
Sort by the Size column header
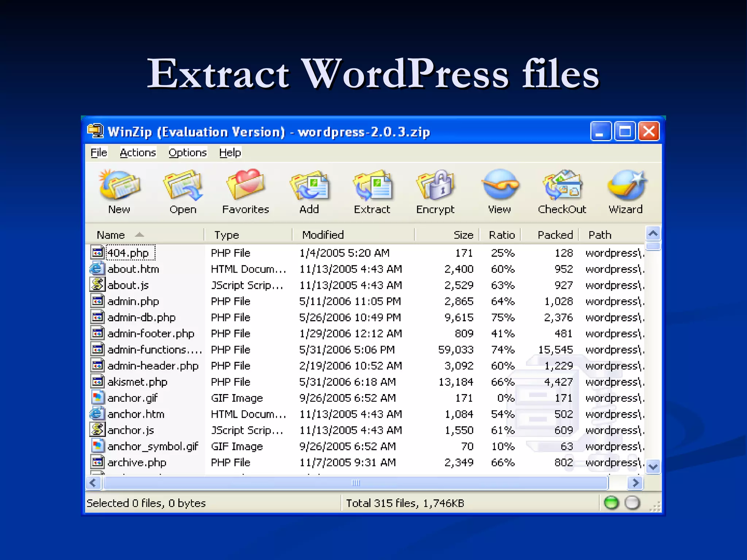[x=447, y=234]
